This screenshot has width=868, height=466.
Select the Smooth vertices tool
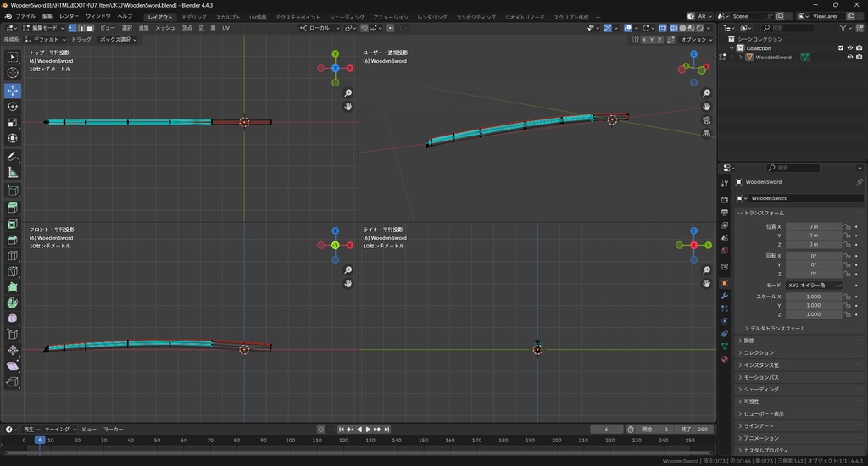coord(12,319)
